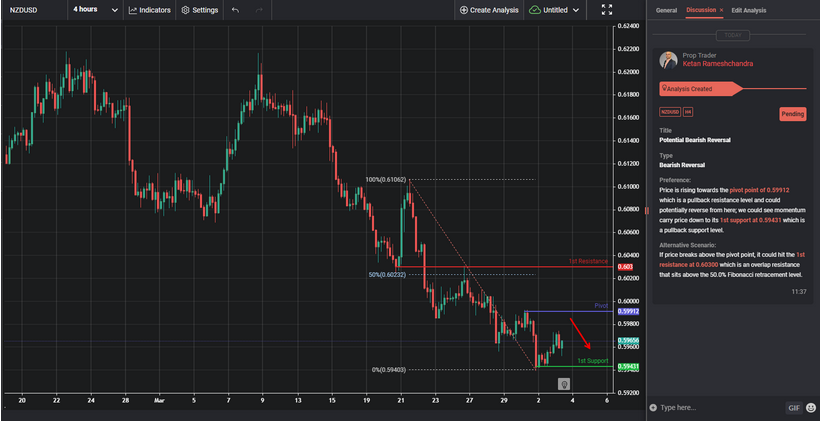Open the emoji picker

click(x=811, y=407)
